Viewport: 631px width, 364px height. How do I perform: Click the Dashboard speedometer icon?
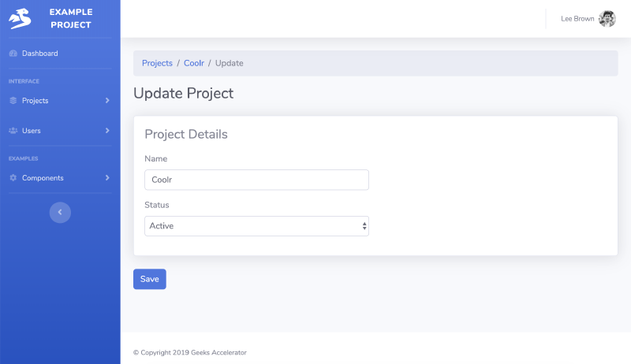pos(13,54)
